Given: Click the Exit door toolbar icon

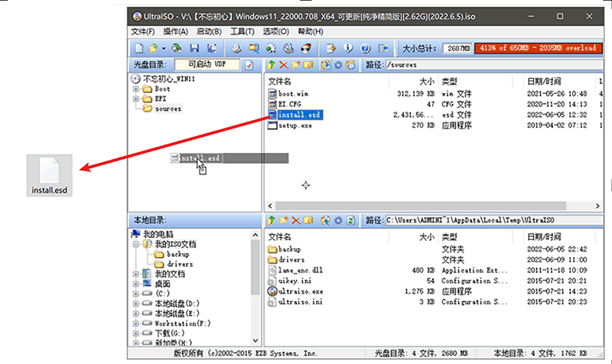Looking at the screenshot, I should 383,48.
